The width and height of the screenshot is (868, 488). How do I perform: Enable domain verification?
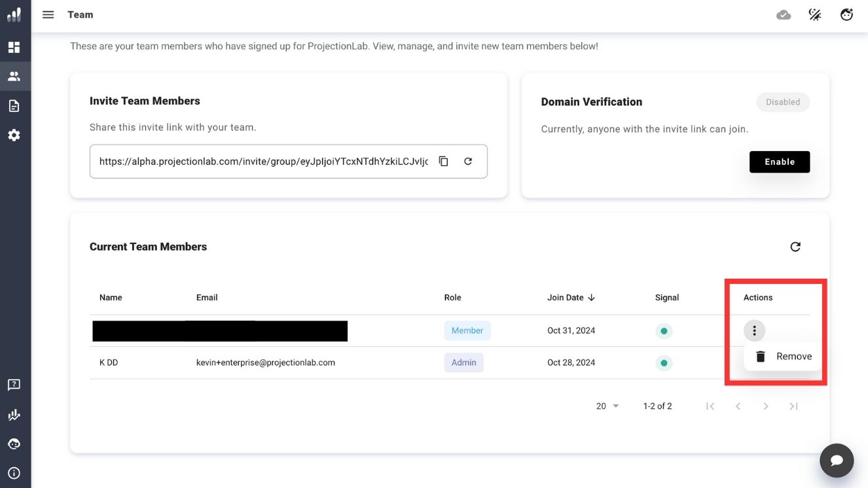tap(779, 162)
